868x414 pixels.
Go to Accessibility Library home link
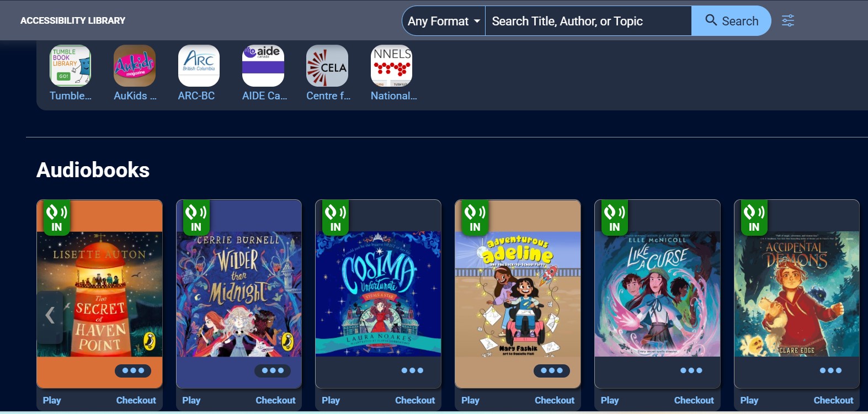tap(73, 20)
